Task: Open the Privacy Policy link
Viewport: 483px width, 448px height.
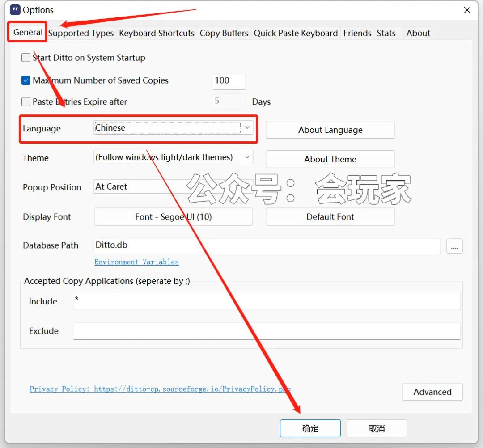Action: [x=160, y=389]
